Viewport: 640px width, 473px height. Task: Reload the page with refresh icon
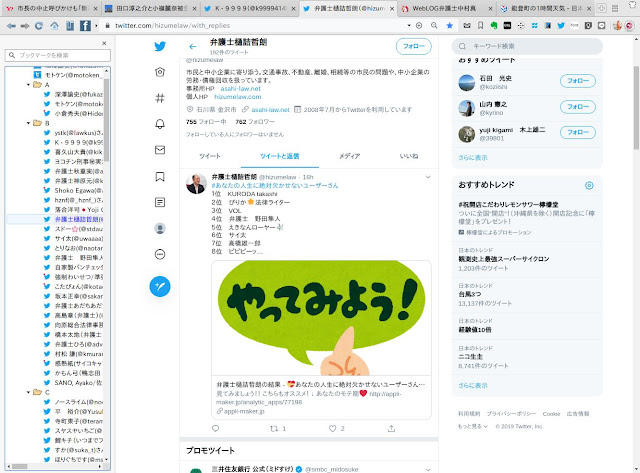[39, 26]
